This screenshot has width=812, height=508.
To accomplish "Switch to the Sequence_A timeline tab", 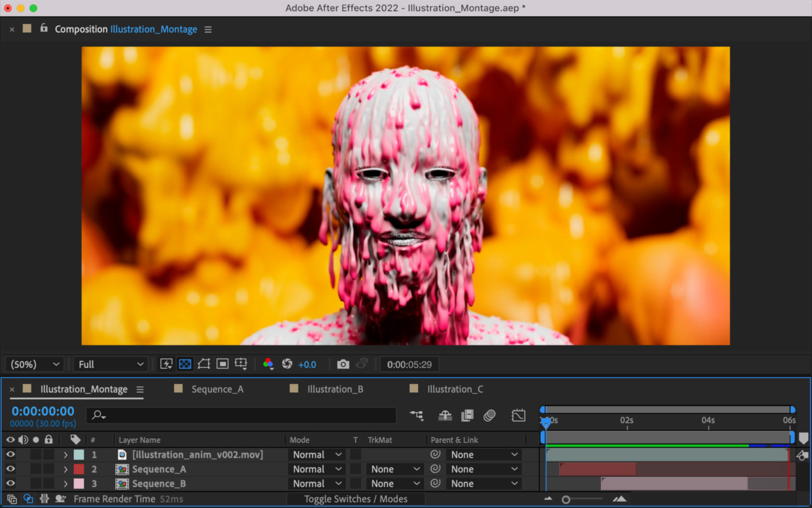I will pos(217,389).
